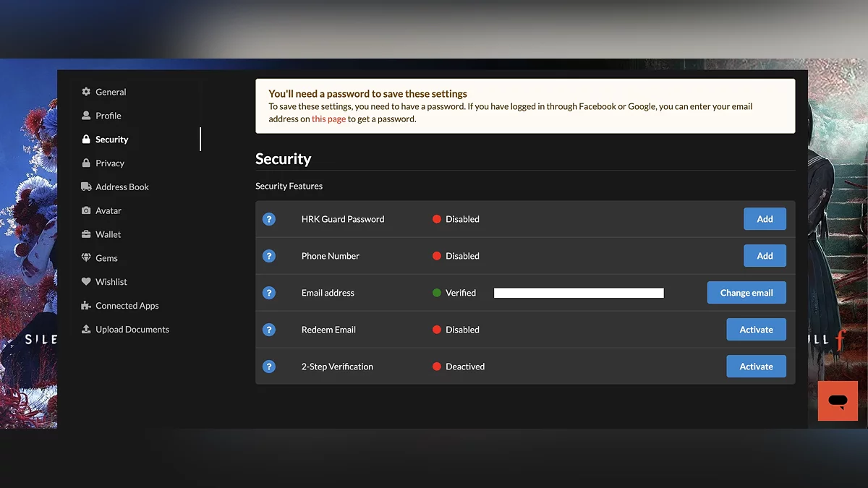The height and width of the screenshot is (488, 868).
Task: Open the orange chat support widget
Action: pos(838,401)
